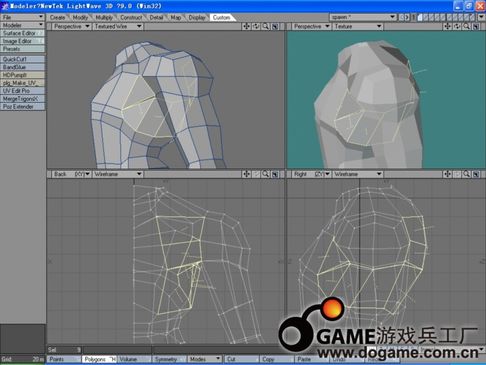Run the QuickCut1 tool
The image size is (486, 365).
click(x=22, y=59)
